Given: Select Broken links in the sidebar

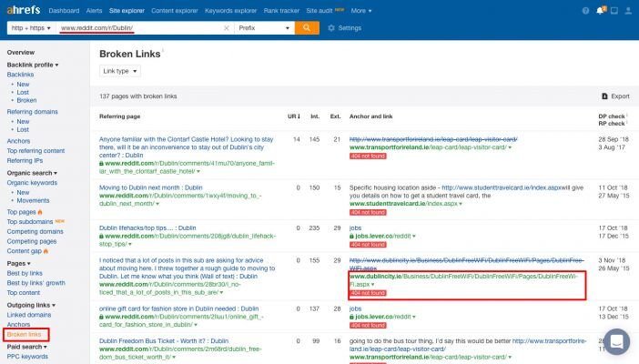Looking at the screenshot, I should [25, 335].
